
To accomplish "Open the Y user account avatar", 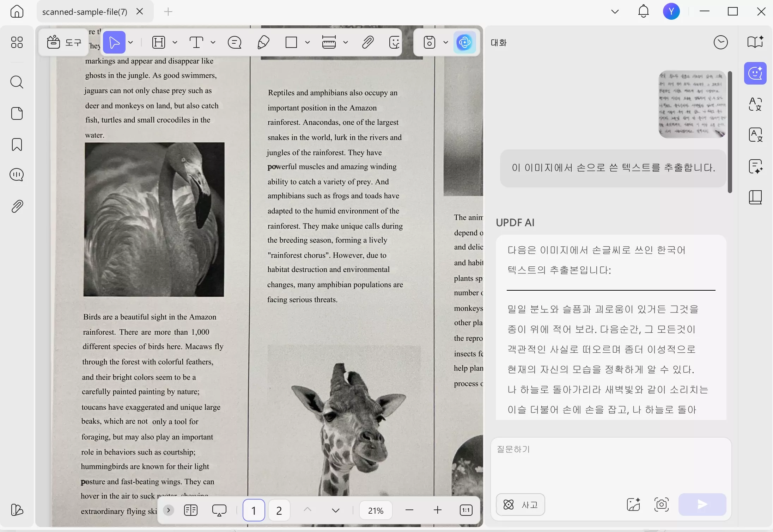I will pos(671,11).
